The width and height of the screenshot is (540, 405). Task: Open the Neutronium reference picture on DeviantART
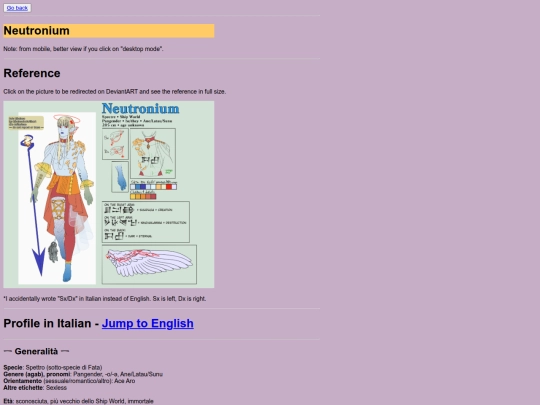click(109, 194)
